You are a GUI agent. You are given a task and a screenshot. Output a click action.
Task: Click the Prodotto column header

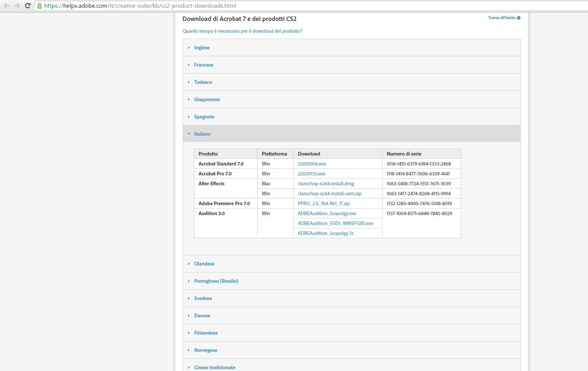226,154
